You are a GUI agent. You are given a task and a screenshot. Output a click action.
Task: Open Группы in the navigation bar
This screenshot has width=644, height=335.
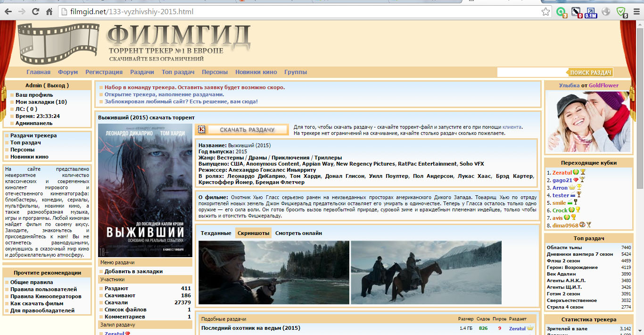(296, 72)
